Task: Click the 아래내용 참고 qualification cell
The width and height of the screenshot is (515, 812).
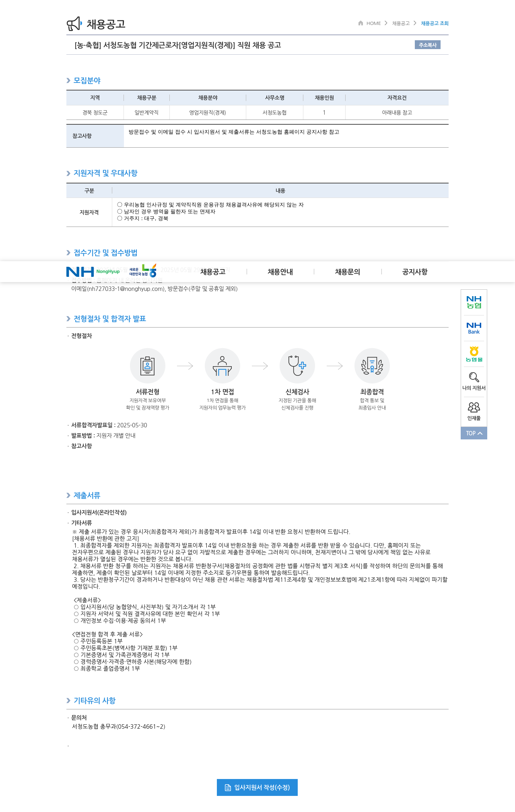Action: tap(397, 113)
